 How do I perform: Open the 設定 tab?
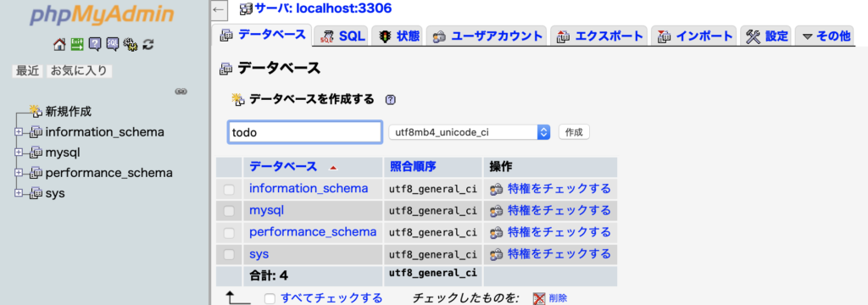[x=766, y=36]
